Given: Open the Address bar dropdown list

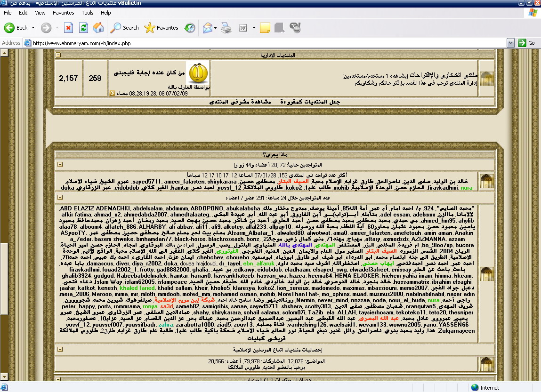Looking at the screenshot, I should click(510, 43).
